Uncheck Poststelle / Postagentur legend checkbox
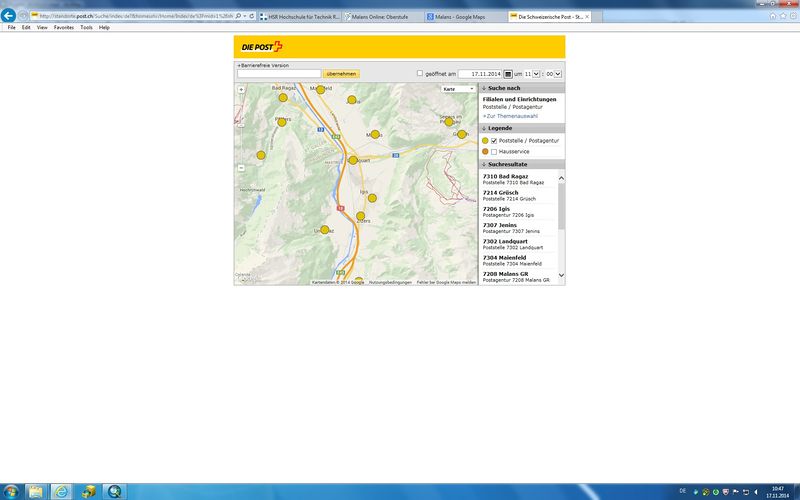Screen dimensions: 800x500 tap(494, 141)
